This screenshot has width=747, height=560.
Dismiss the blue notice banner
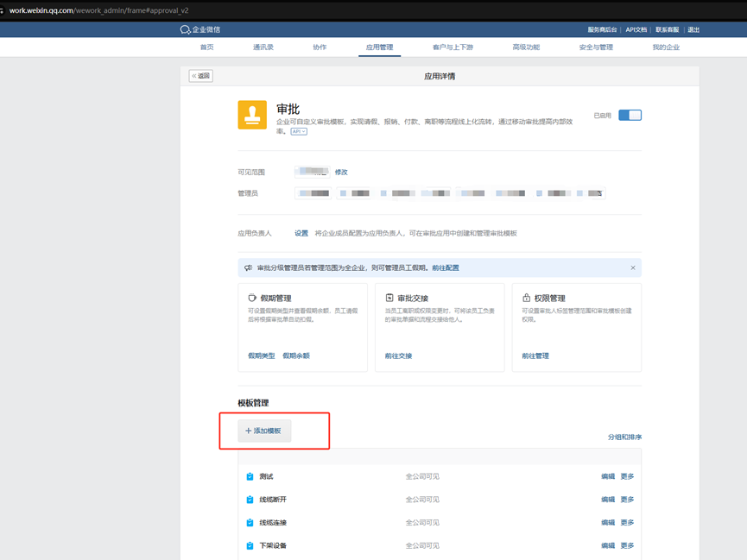tap(632, 267)
